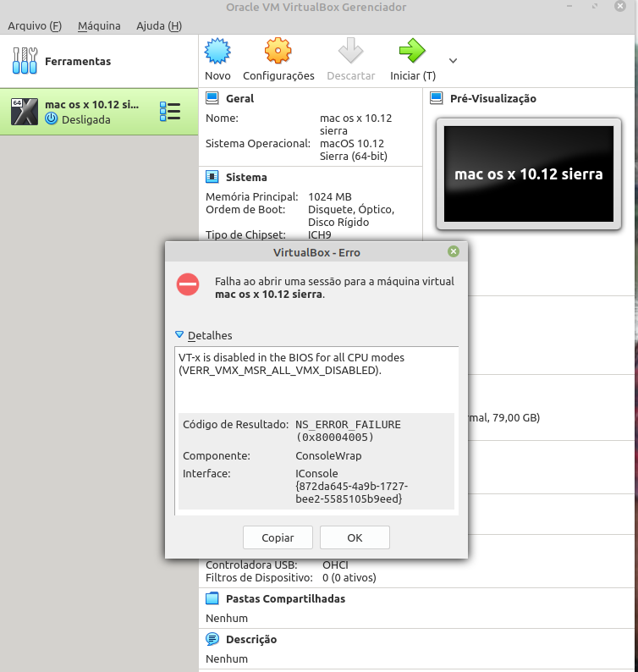
Task: Click the VT-x is disabled error message text
Action: tap(291, 364)
